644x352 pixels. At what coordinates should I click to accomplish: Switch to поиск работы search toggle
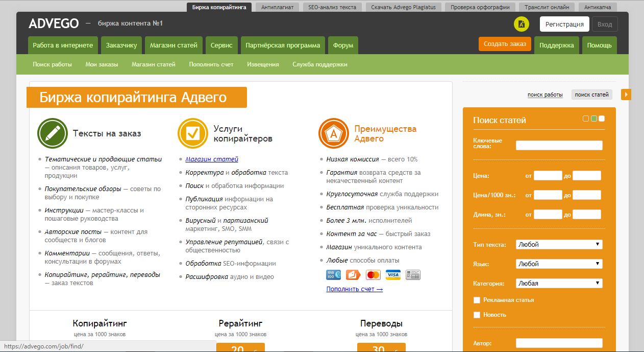(545, 95)
